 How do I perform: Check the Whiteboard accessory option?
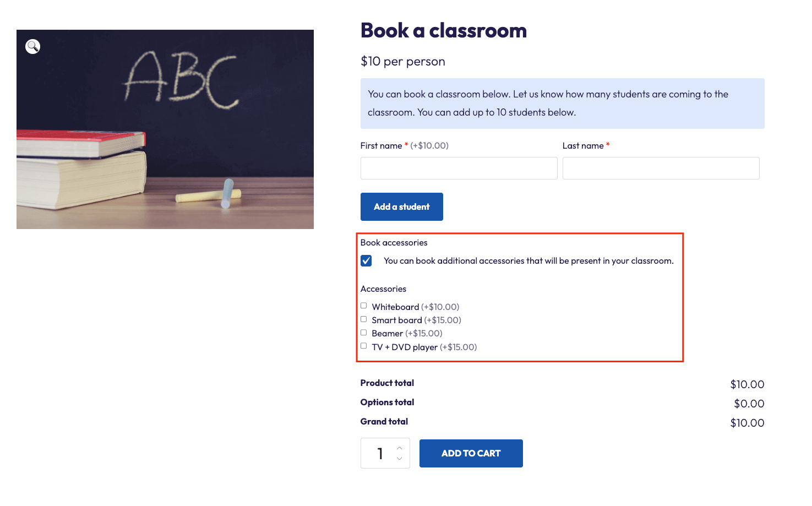click(x=363, y=306)
